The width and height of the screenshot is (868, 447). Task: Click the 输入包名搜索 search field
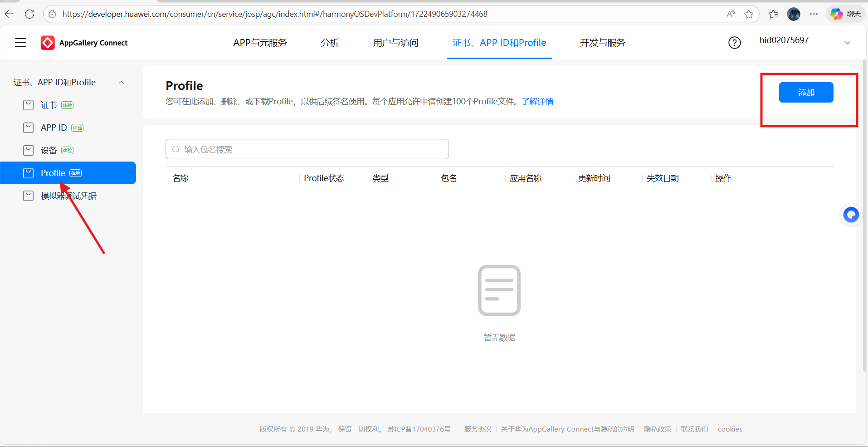tap(307, 149)
